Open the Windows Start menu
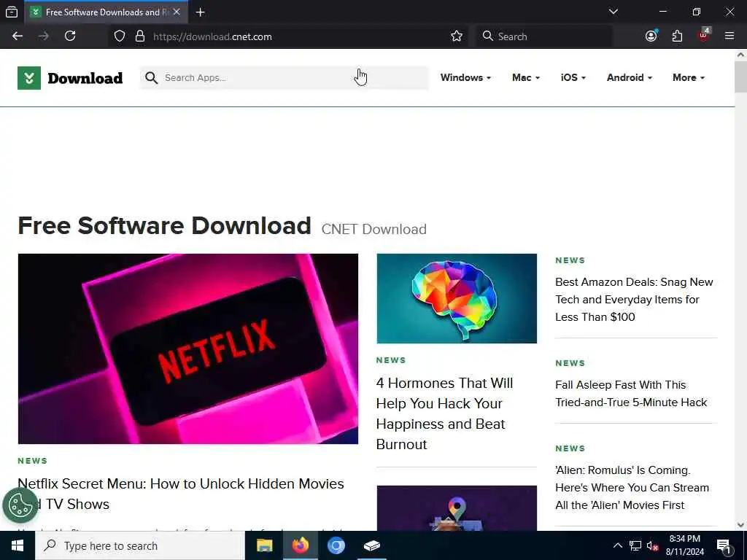Viewport: 747px width, 560px height. pyautogui.click(x=18, y=545)
